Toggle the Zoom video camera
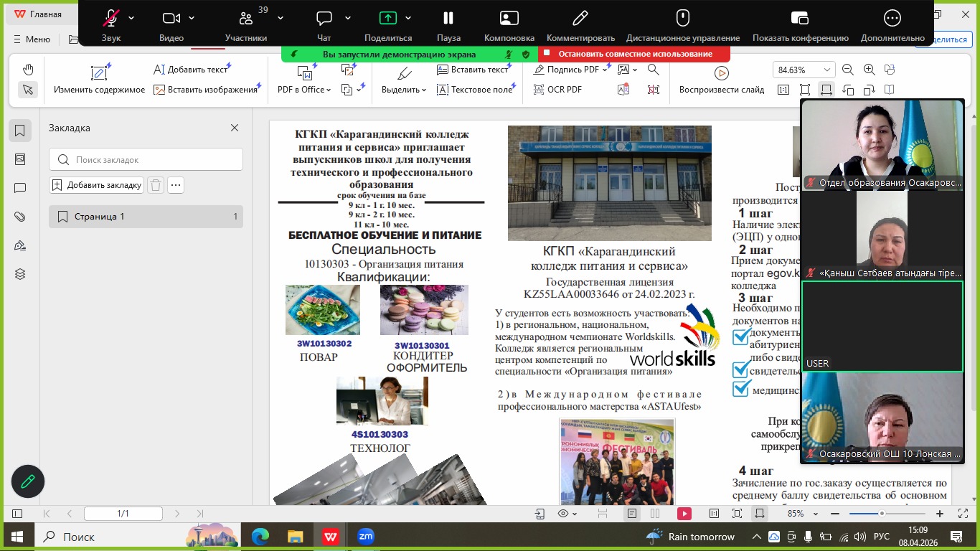 (171, 18)
